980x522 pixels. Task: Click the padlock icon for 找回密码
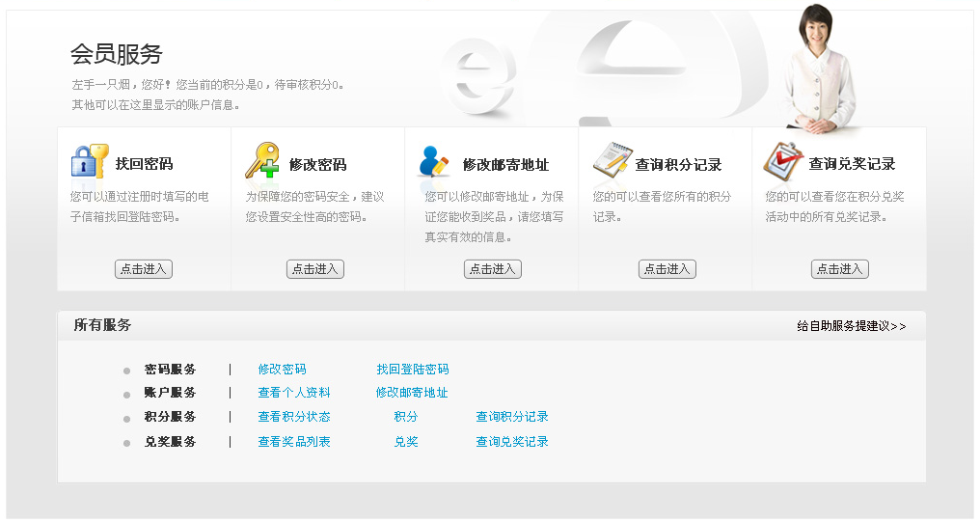[x=89, y=161]
